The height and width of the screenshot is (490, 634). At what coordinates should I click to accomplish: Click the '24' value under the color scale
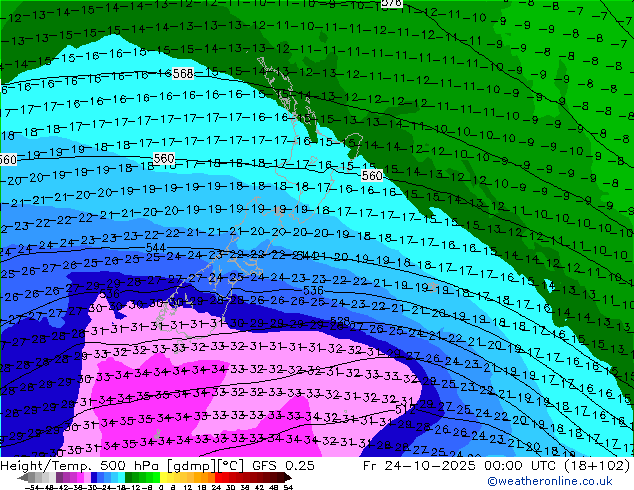click(216, 487)
